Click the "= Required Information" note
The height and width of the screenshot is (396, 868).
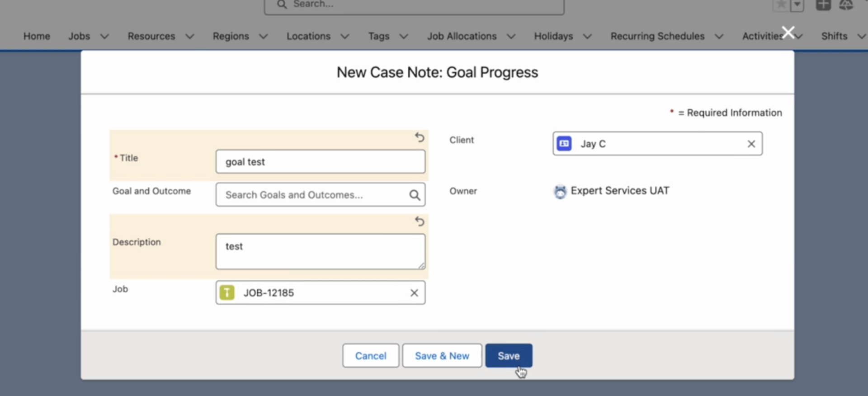point(730,113)
